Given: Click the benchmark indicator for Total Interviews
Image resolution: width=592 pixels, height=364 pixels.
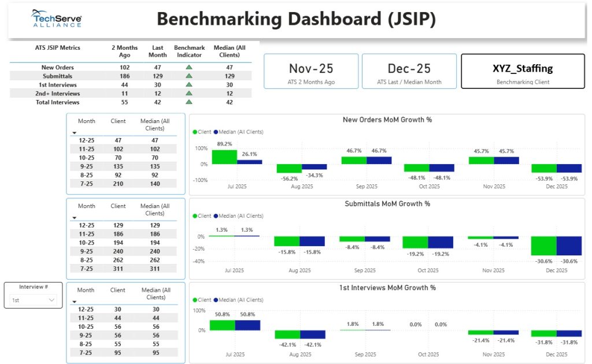Looking at the screenshot, I should coord(189,102).
